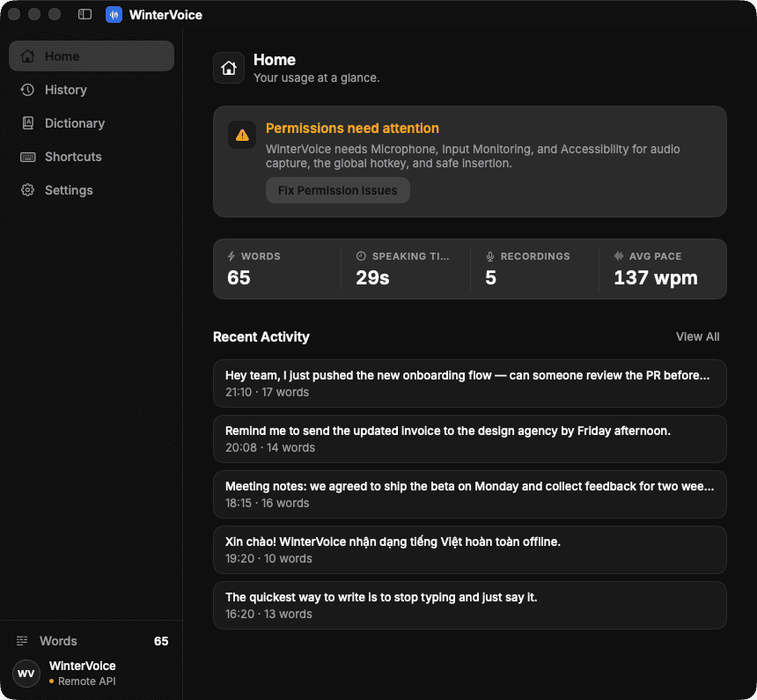Click the '137 wpm' average pace value
The image size is (757, 700).
click(656, 278)
